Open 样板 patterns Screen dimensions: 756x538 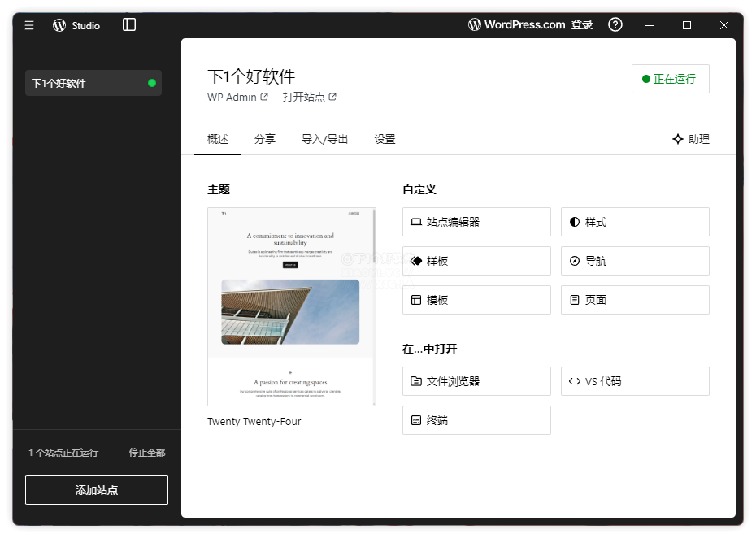point(476,261)
